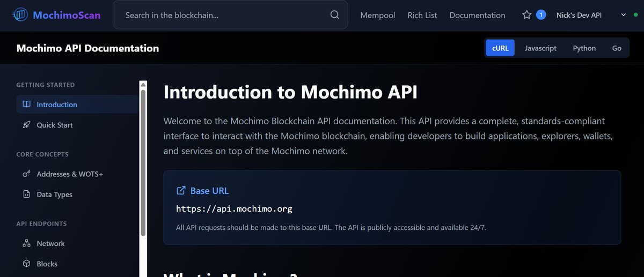Click the Introduction to Mochimo API heading
The image size is (644, 277).
click(x=290, y=92)
